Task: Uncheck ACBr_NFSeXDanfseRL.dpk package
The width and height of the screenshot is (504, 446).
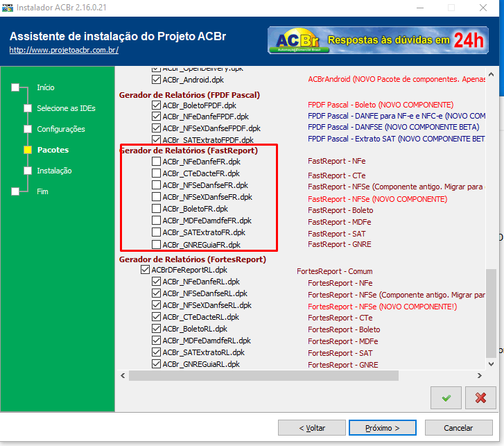Action: point(156,305)
